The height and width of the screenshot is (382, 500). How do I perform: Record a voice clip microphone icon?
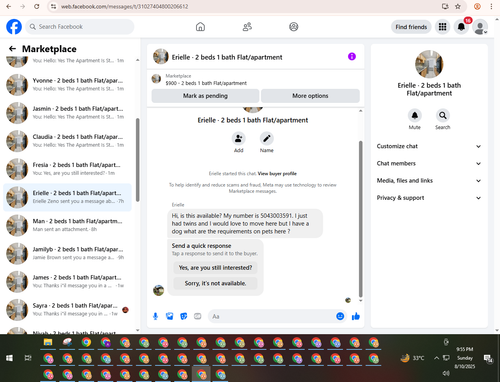click(155, 316)
